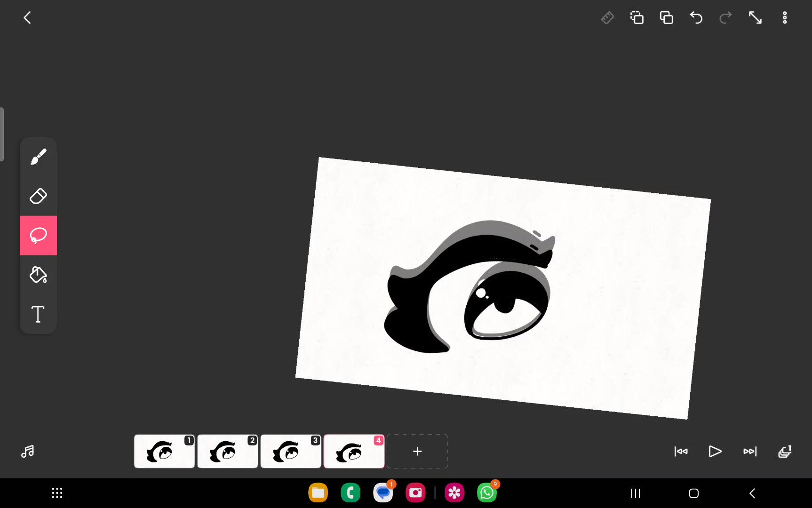This screenshot has height=508, width=812.
Task: Add a new frame with plus button
Action: pyautogui.click(x=417, y=452)
